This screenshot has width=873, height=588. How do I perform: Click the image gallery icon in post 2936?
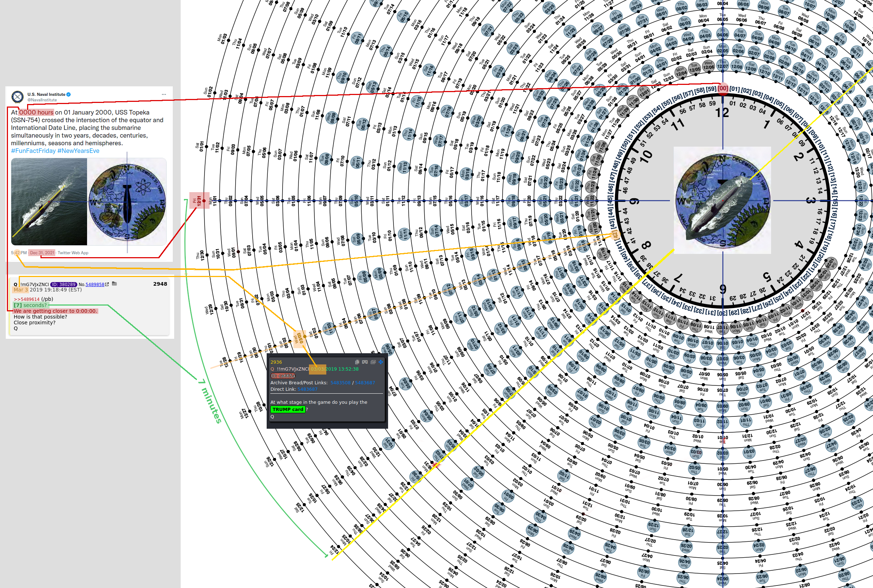tap(373, 362)
